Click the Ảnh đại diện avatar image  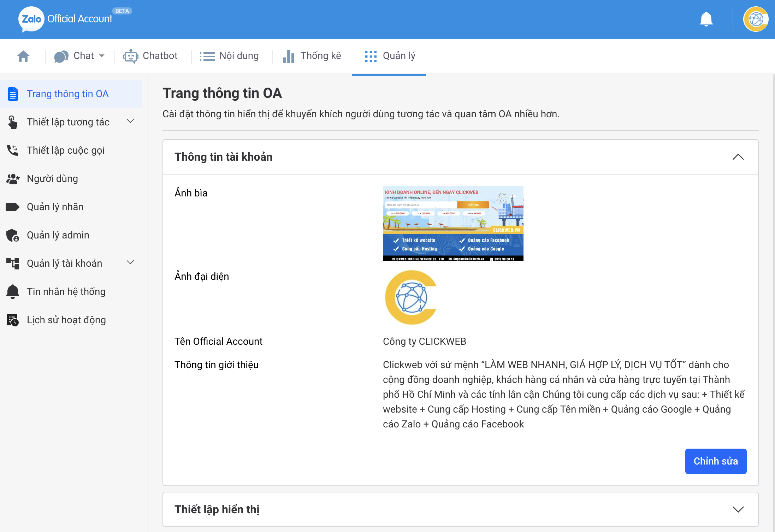click(411, 297)
